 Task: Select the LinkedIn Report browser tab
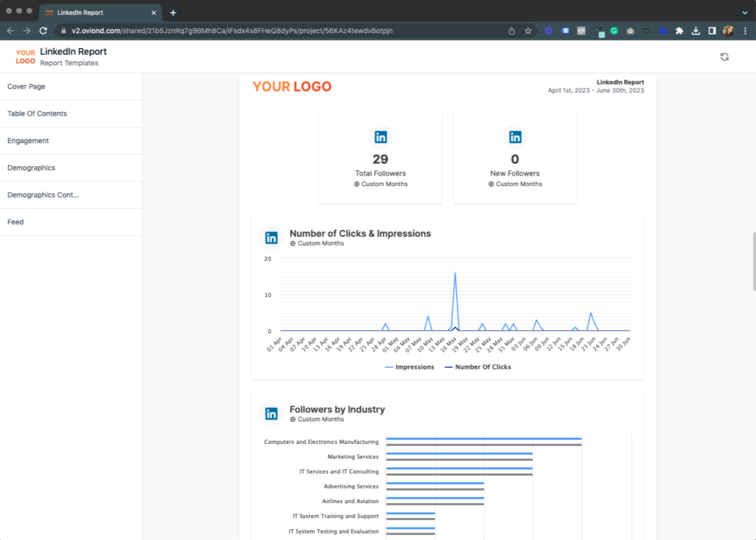(100, 13)
